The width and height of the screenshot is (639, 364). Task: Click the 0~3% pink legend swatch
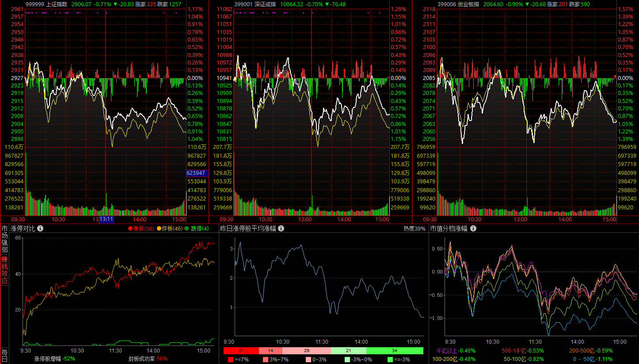[x=308, y=359]
